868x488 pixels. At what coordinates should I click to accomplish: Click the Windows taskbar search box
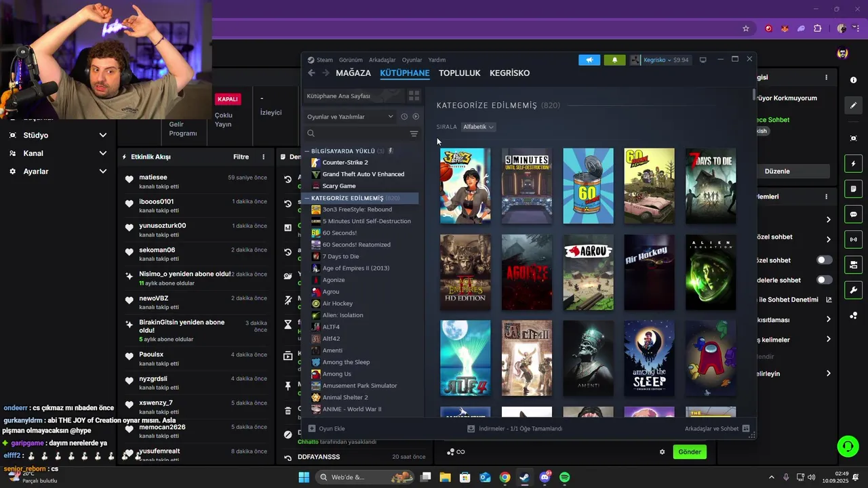pos(366,477)
